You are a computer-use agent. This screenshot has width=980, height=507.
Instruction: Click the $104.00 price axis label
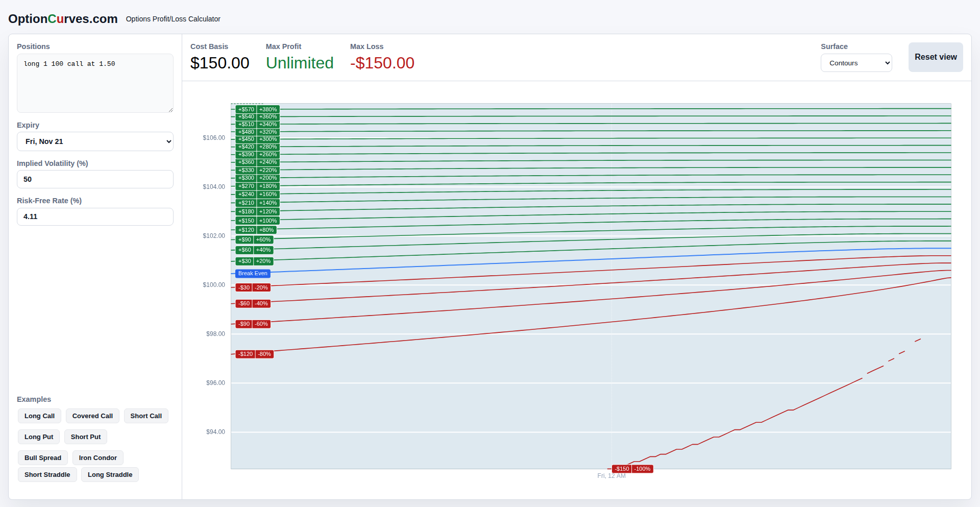point(214,187)
